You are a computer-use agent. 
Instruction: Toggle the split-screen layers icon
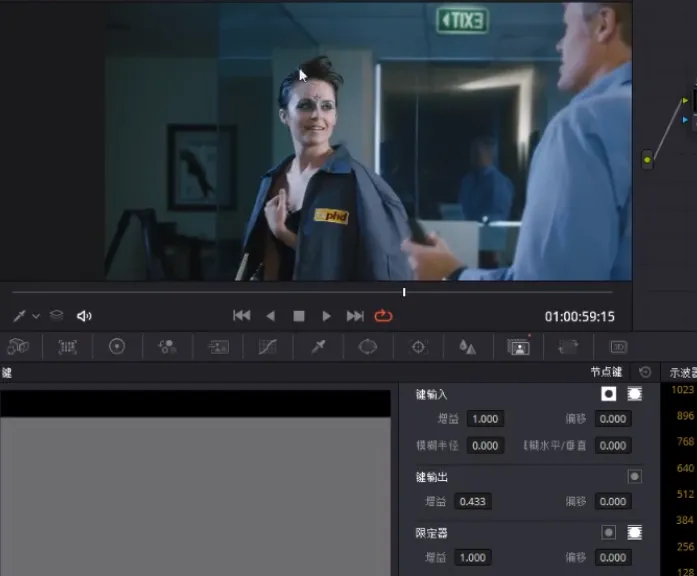coord(56,316)
